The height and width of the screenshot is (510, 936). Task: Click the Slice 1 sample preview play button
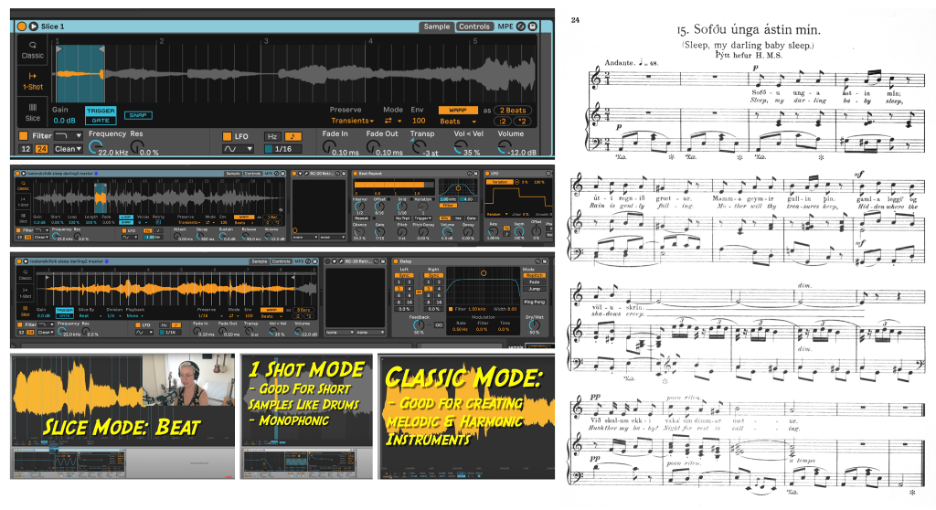[33, 26]
